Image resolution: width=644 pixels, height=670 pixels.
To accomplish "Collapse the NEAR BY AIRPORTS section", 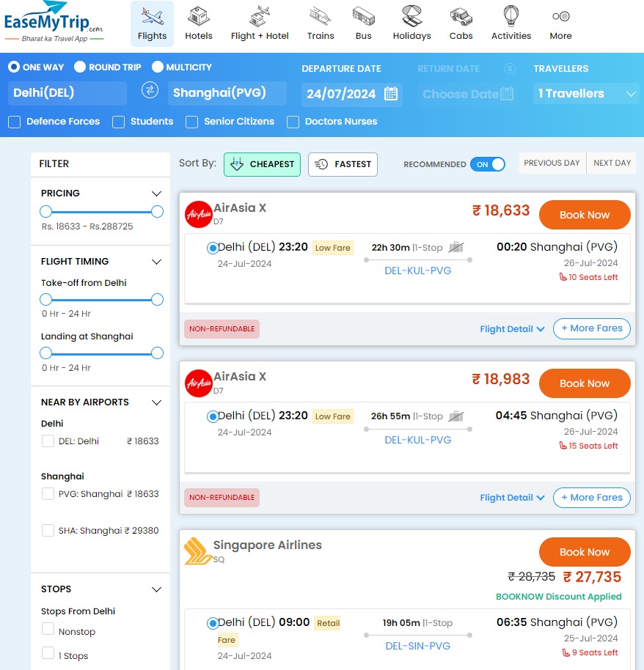I will coord(156,402).
